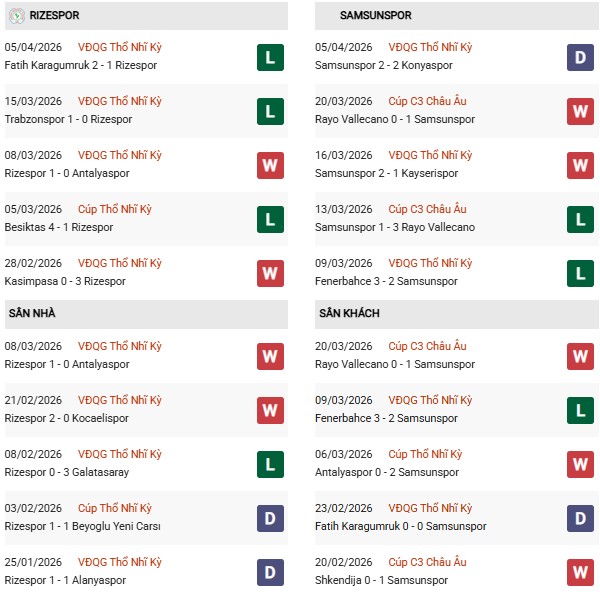Click the W badge for Samsunspor 2 - 1 Kayserispor
The width and height of the screenshot is (600, 596).
click(x=580, y=165)
